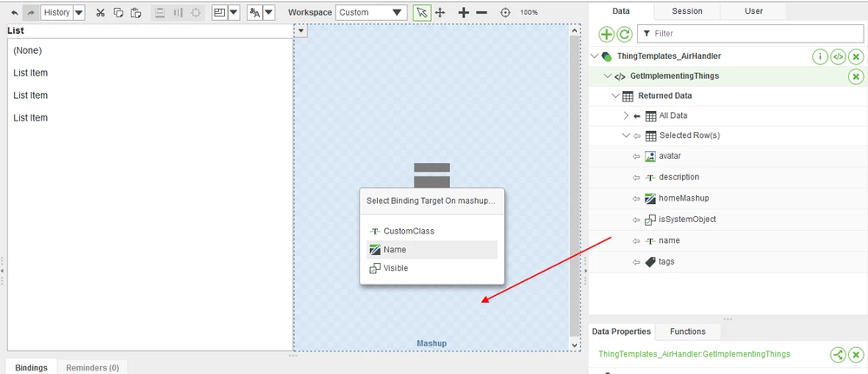Select the description field
Viewport: 868px width, 374px height.
(679, 177)
